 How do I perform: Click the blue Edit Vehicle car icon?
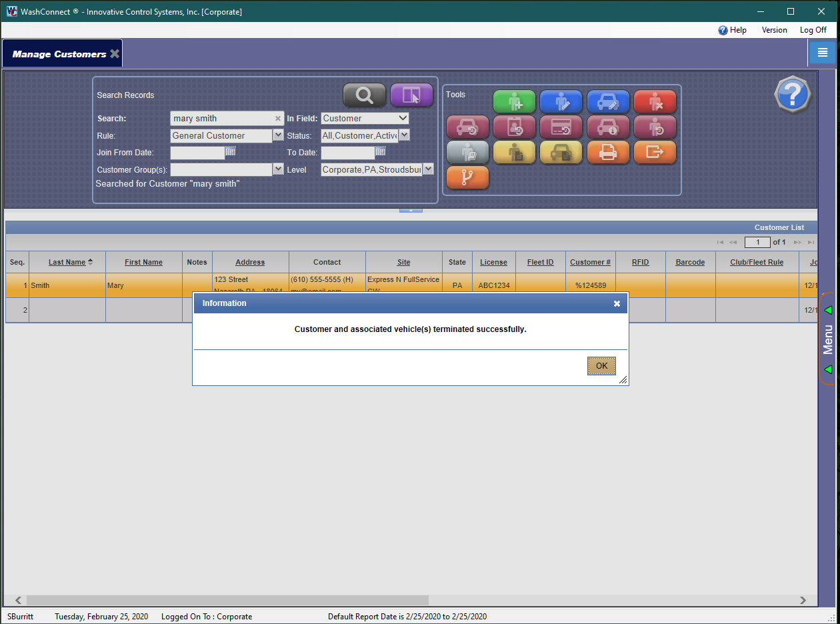pyautogui.click(x=608, y=101)
